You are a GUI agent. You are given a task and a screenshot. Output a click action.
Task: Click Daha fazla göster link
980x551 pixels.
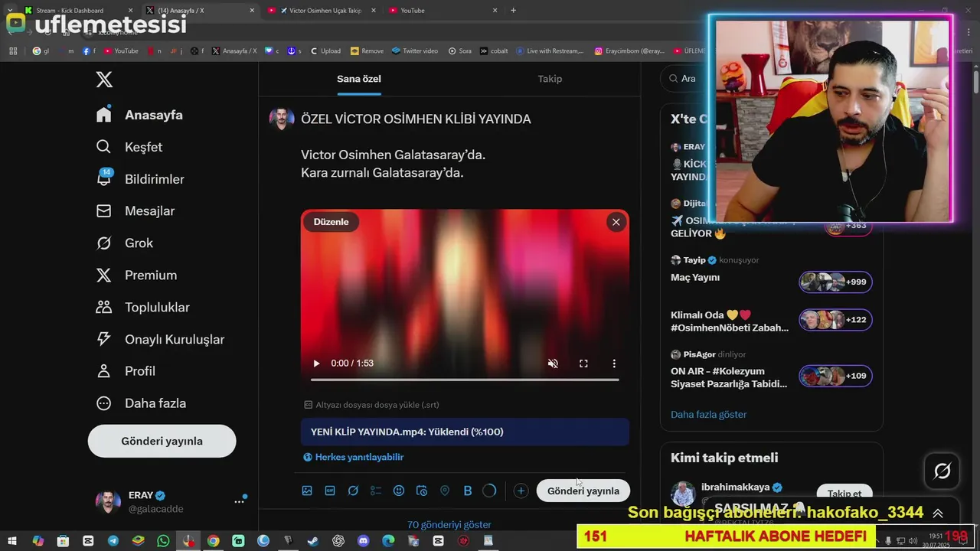point(708,414)
